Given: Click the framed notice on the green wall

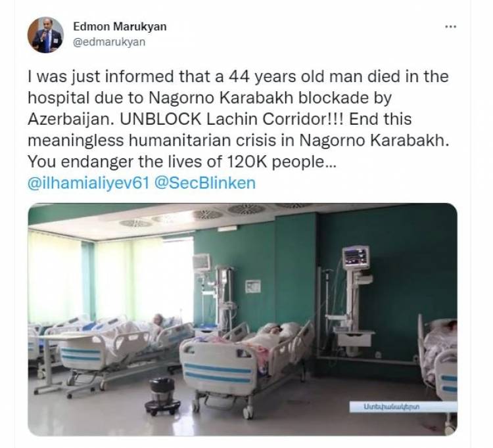Looking at the screenshot, I should (253, 286).
